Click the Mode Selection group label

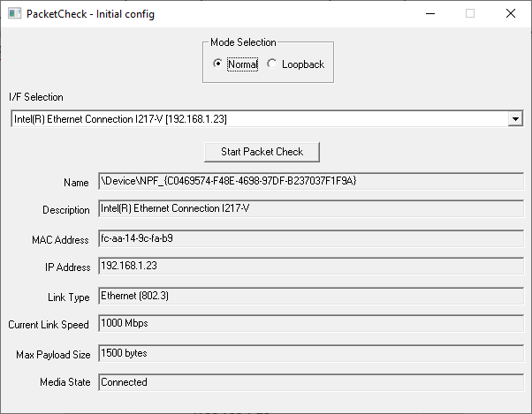point(243,42)
